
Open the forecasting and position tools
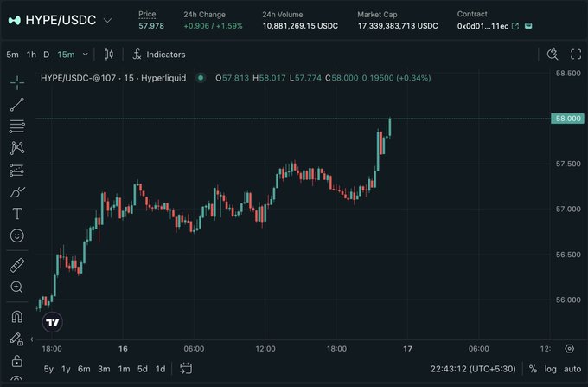click(17, 171)
